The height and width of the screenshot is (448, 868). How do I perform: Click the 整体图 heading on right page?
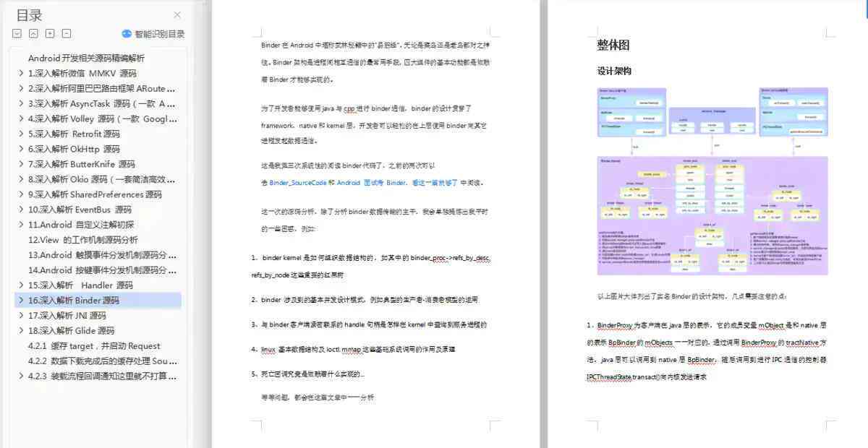pyautogui.click(x=613, y=45)
